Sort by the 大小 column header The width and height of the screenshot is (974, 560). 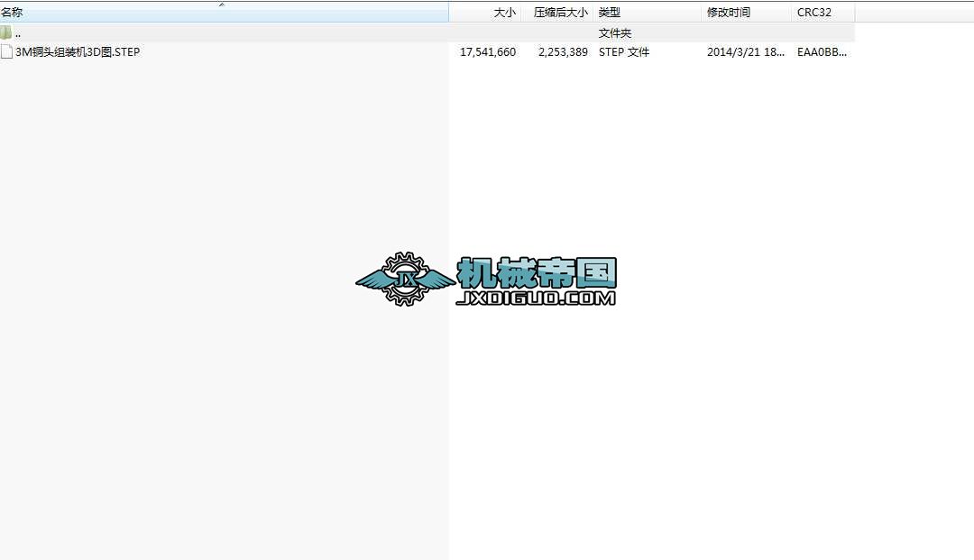click(x=484, y=13)
